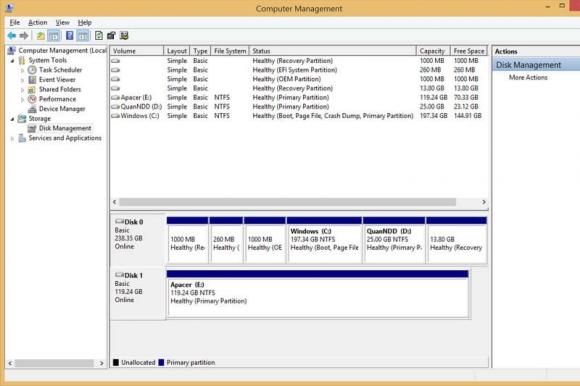Click the Back arrow toolbar icon
Screen dimensions: 580x386
(11, 36)
